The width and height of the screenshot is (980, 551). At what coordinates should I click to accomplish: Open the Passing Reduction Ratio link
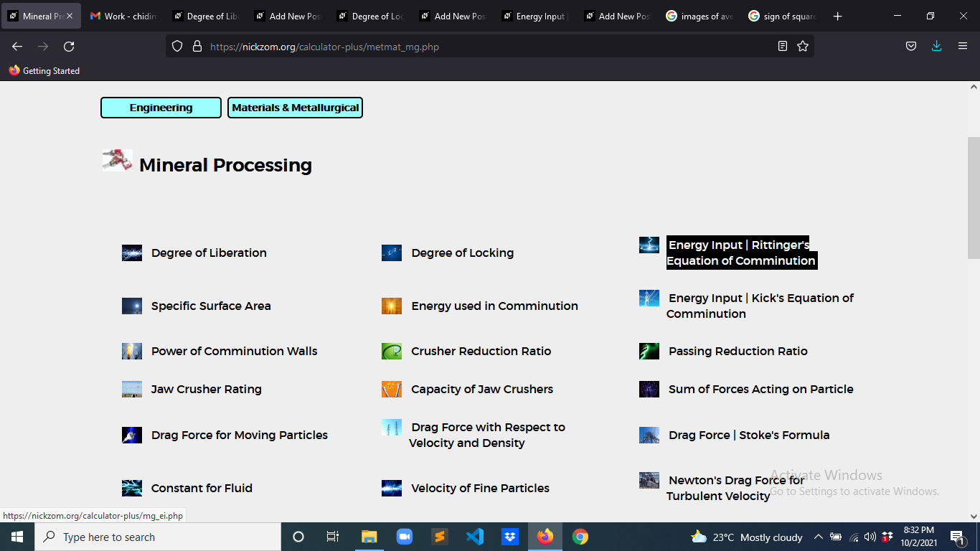point(738,351)
